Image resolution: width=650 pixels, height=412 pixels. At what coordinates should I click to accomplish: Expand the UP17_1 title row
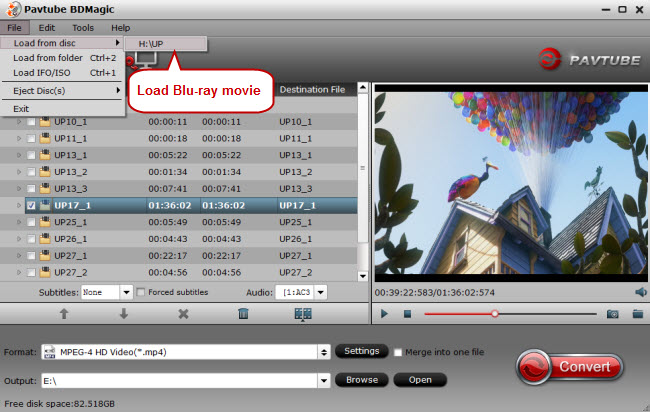(19, 205)
